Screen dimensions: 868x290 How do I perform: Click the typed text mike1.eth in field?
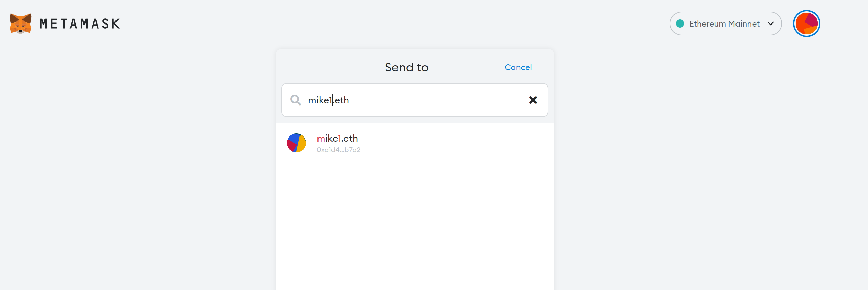tap(328, 100)
